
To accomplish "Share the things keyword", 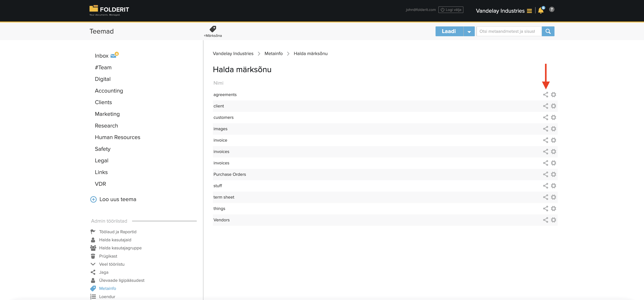I will coord(545,208).
